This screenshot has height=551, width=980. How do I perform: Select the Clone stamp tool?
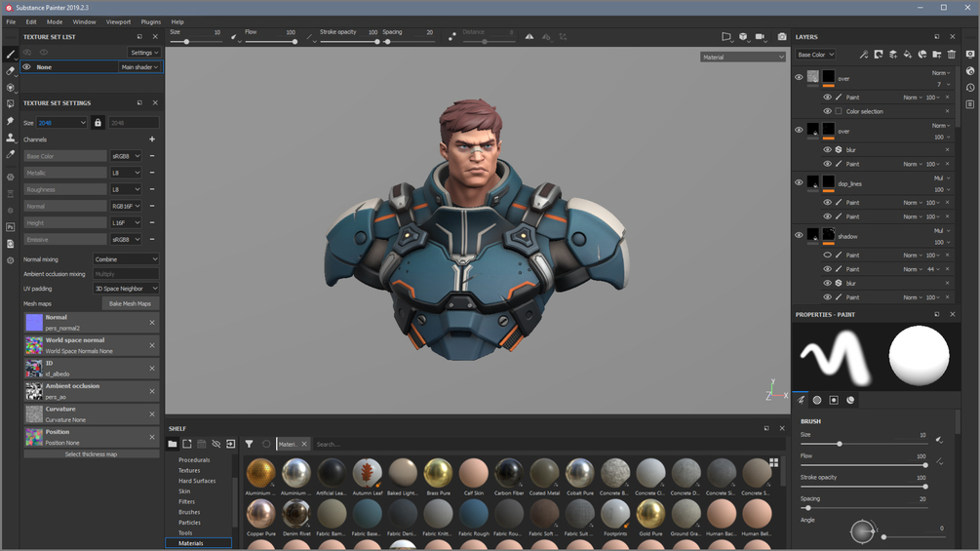[10, 138]
